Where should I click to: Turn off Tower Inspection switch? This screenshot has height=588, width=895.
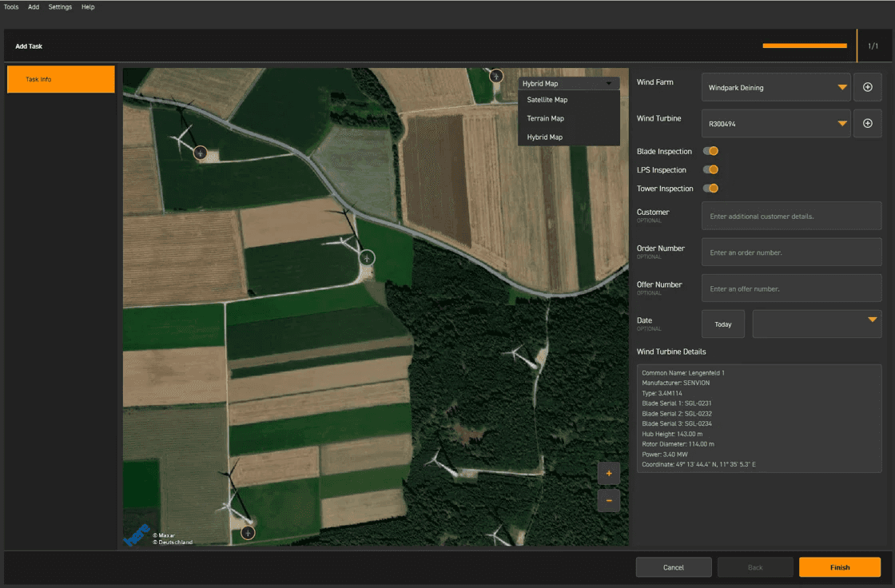click(710, 189)
